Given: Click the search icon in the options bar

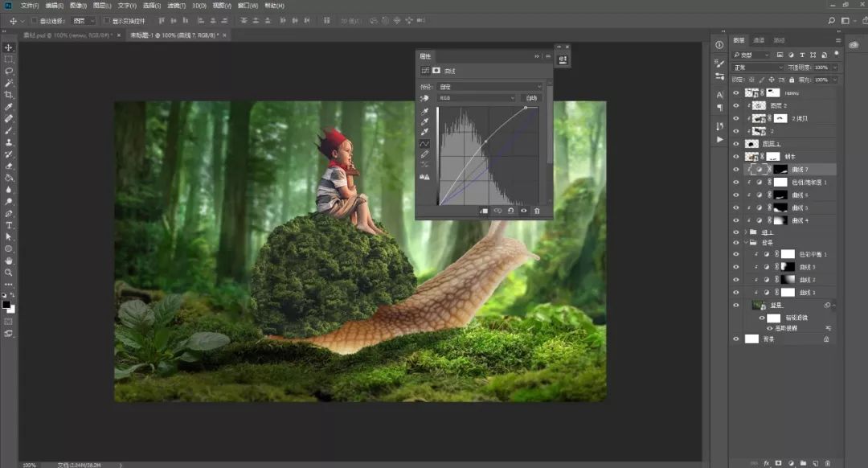Looking at the screenshot, I should tap(832, 20).
